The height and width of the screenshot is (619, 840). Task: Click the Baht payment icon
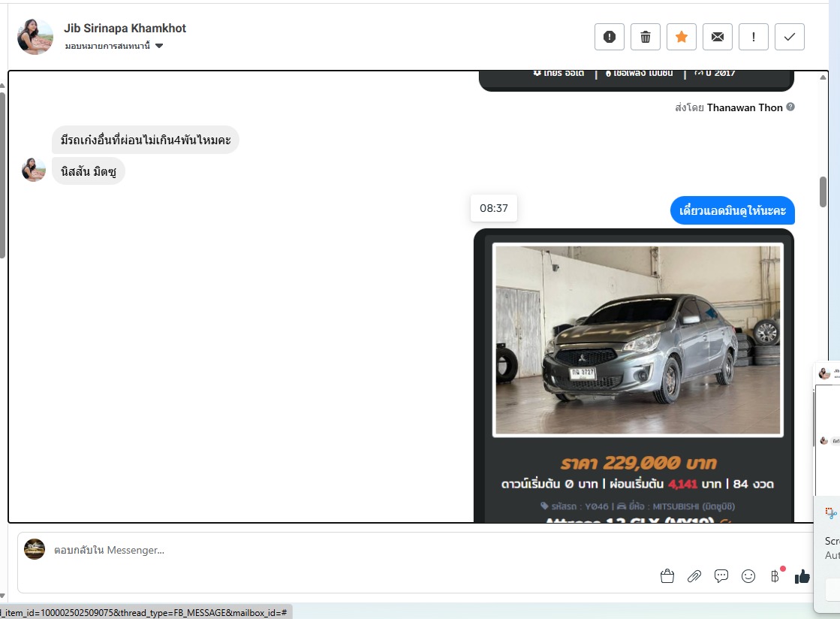click(775, 576)
